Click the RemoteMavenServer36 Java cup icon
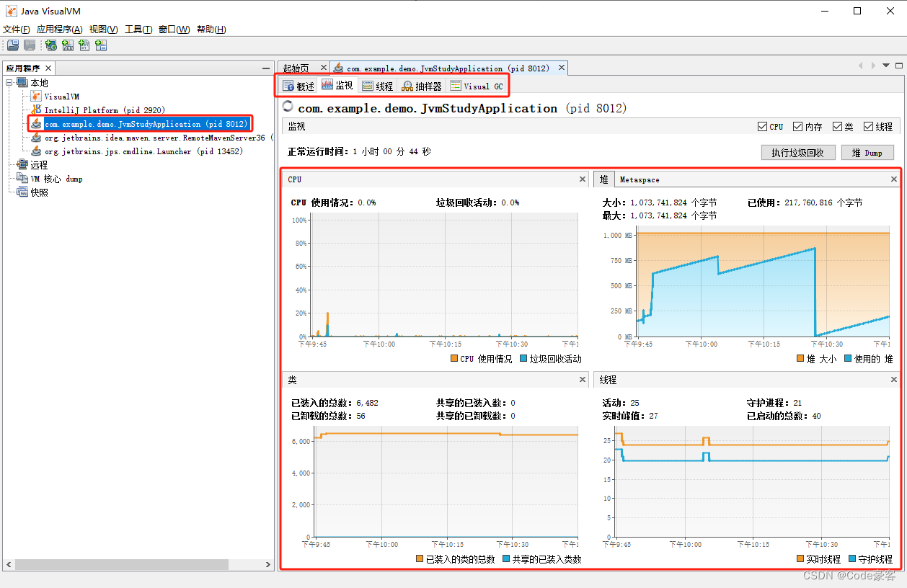This screenshot has height=588, width=907. [36, 138]
